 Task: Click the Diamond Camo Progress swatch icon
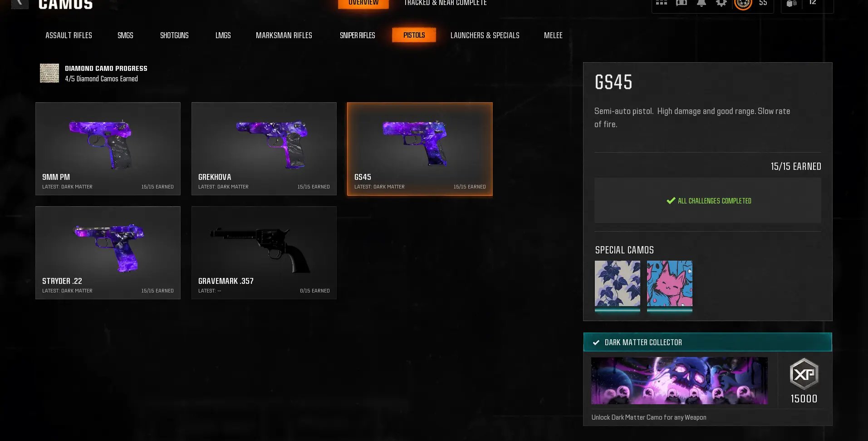[49, 73]
